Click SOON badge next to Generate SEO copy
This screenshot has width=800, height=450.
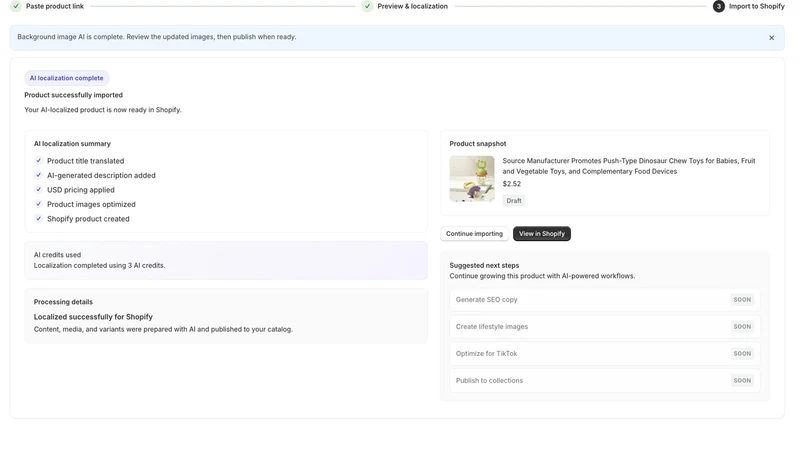click(x=742, y=299)
